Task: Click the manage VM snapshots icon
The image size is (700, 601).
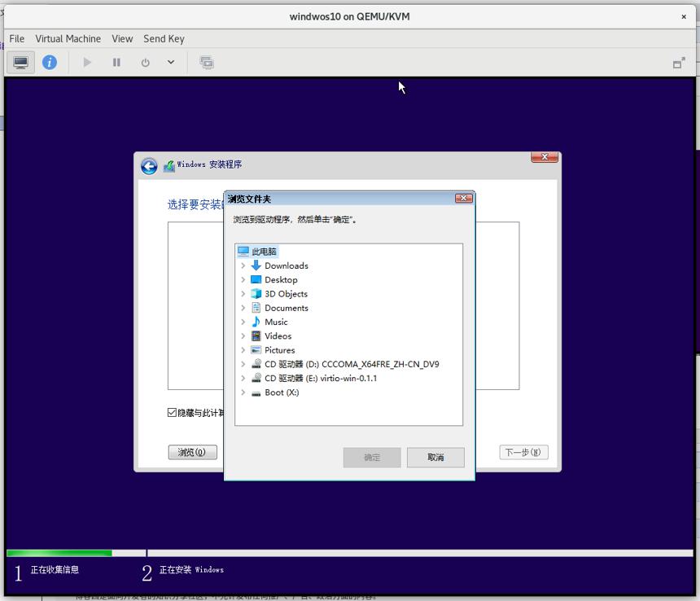Action: 207,63
